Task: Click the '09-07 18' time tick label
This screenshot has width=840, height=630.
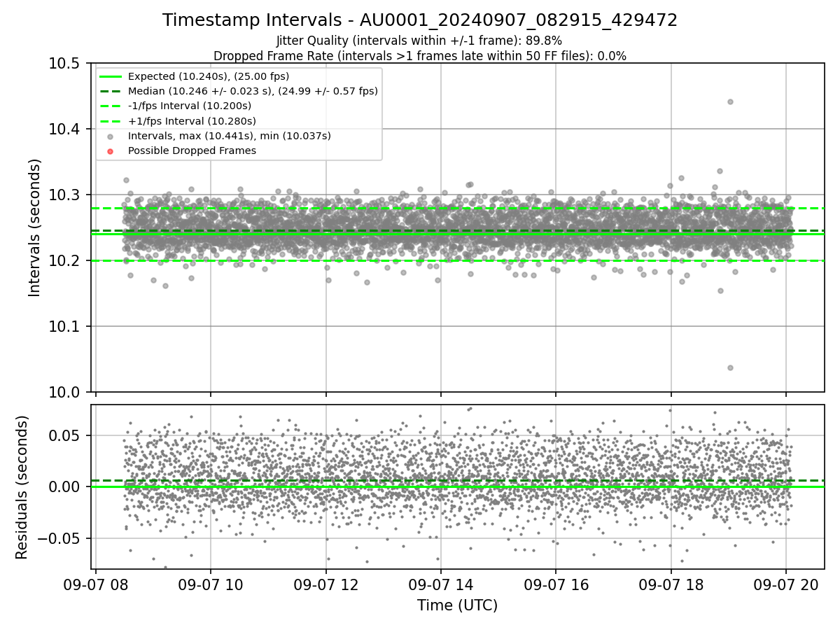Action: [x=671, y=584]
